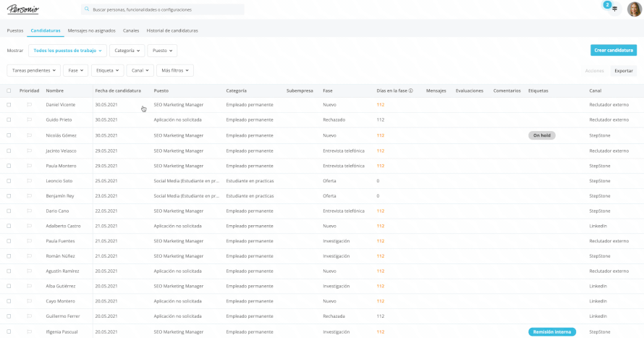Open the Categoría filter dropdown
Viewport: 644px width, 338px height.
tap(127, 51)
